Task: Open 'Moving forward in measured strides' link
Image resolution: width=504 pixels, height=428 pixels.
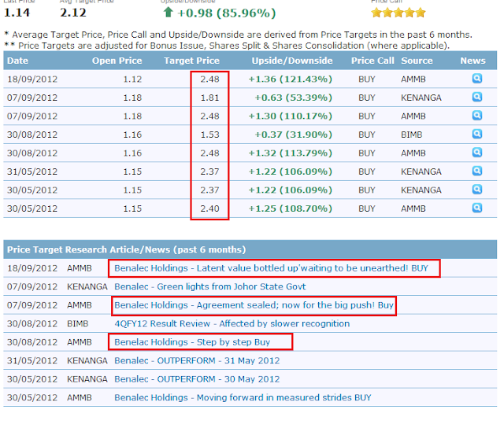Action: point(243,397)
